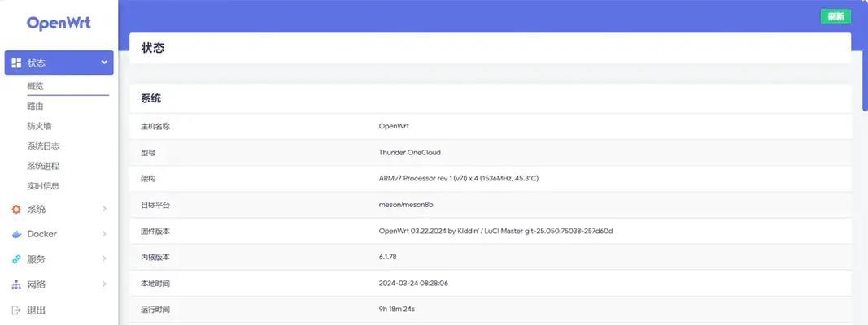
Task: Open the 实时信息 submenu item
Action: (x=43, y=186)
